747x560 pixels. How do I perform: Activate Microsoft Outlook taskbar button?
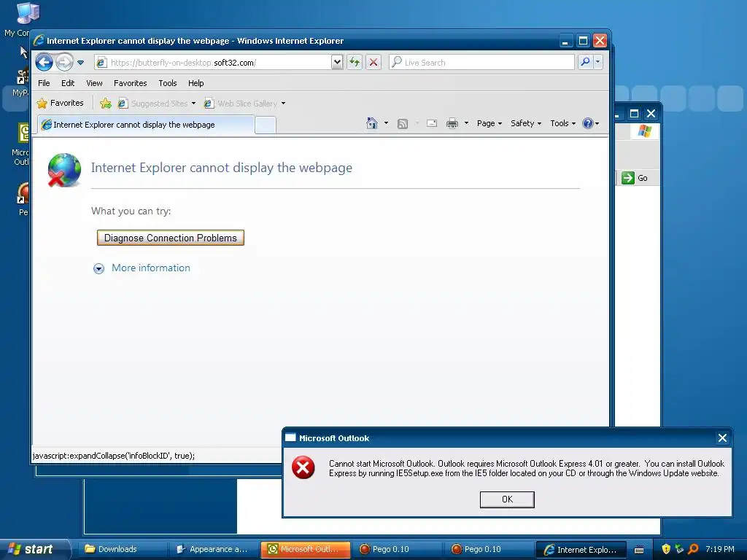306,550
